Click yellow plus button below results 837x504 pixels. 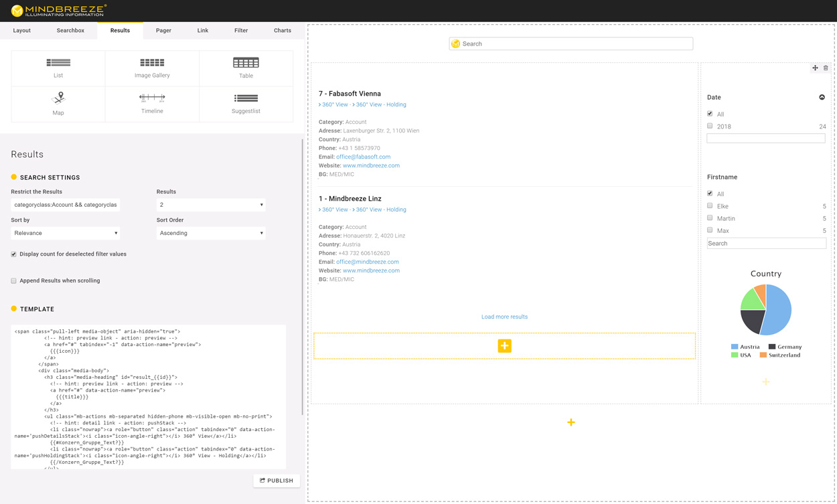click(504, 346)
